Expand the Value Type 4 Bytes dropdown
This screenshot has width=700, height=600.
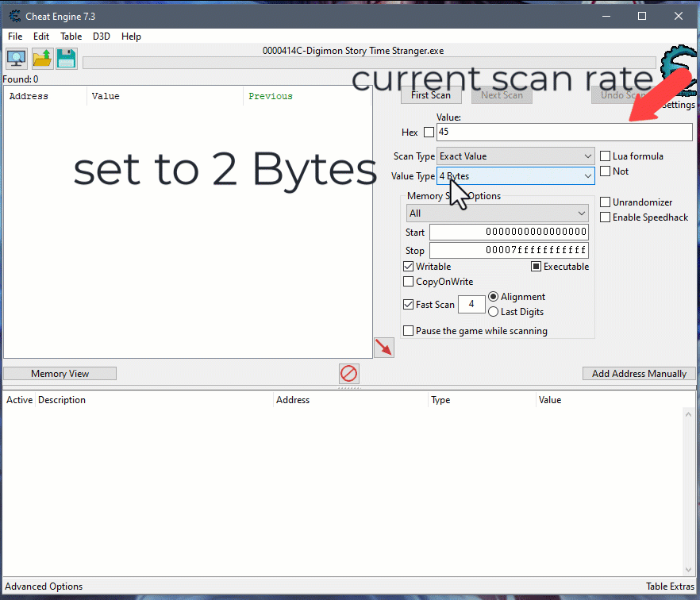click(x=515, y=176)
